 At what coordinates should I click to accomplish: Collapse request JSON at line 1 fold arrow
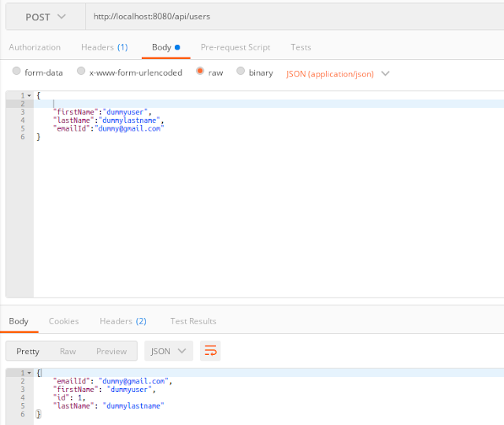pos(29,96)
